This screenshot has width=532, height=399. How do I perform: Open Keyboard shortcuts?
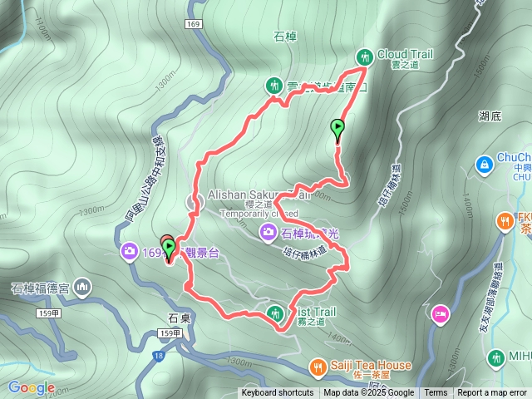pyautogui.click(x=278, y=393)
